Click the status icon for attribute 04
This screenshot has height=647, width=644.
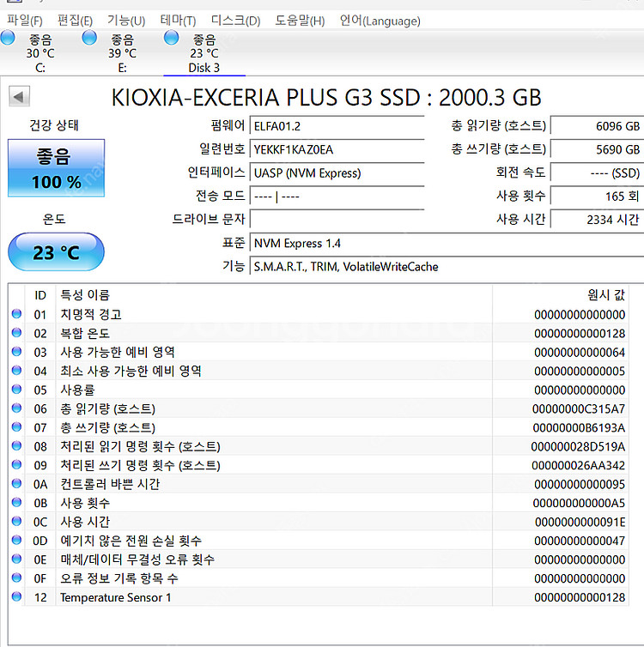pos(16,371)
